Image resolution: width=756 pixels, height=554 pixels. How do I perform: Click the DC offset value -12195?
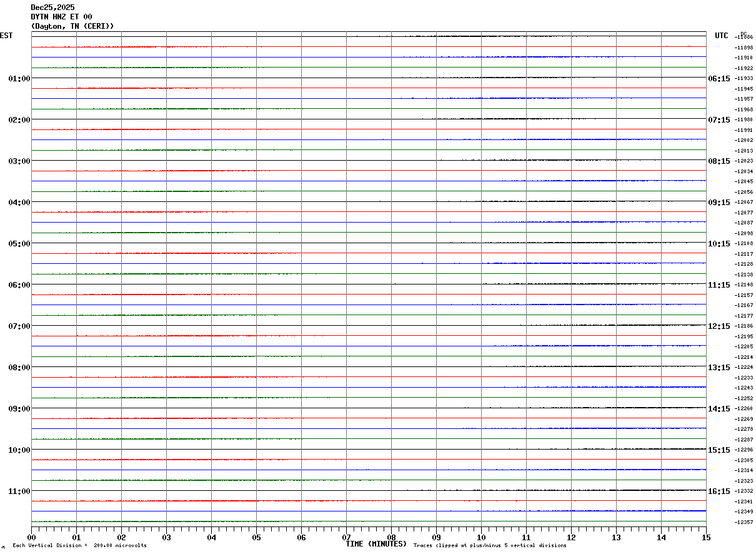point(744,336)
